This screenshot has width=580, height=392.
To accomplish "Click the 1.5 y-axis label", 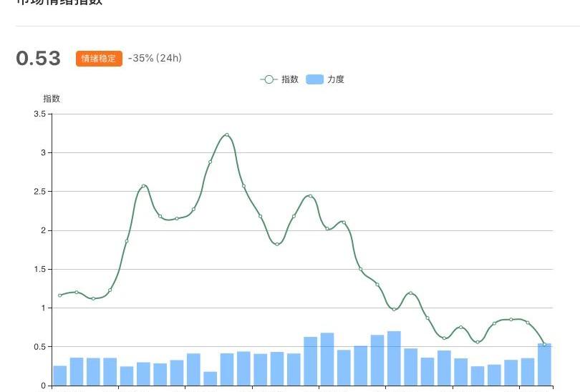I will tap(39, 269).
